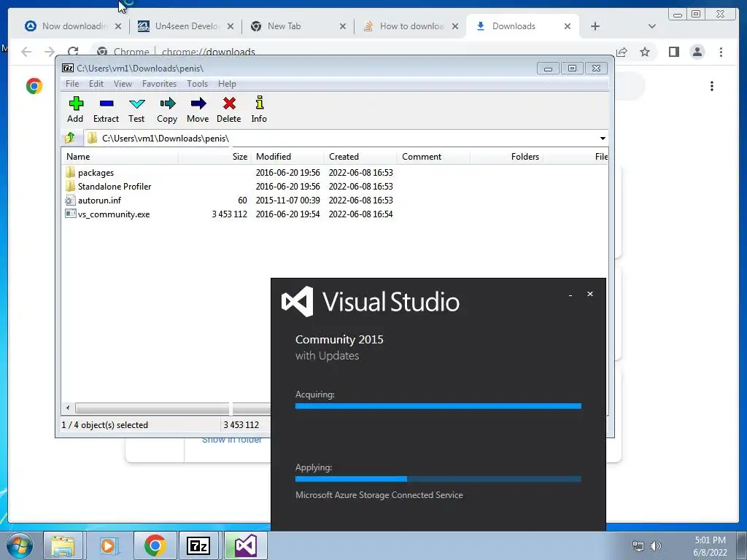Screen dimensions: 747x560
Task: Open the 7-Zip Tools menu
Action: (197, 84)
